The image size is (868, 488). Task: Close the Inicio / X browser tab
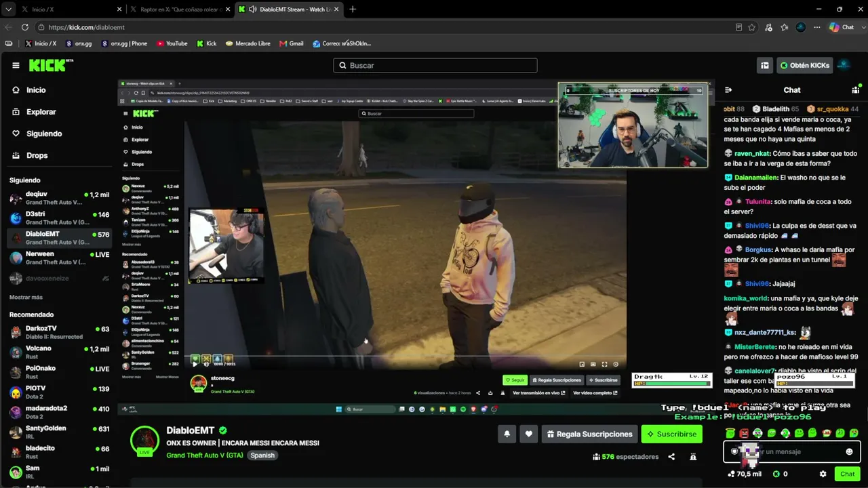point(119,9)
